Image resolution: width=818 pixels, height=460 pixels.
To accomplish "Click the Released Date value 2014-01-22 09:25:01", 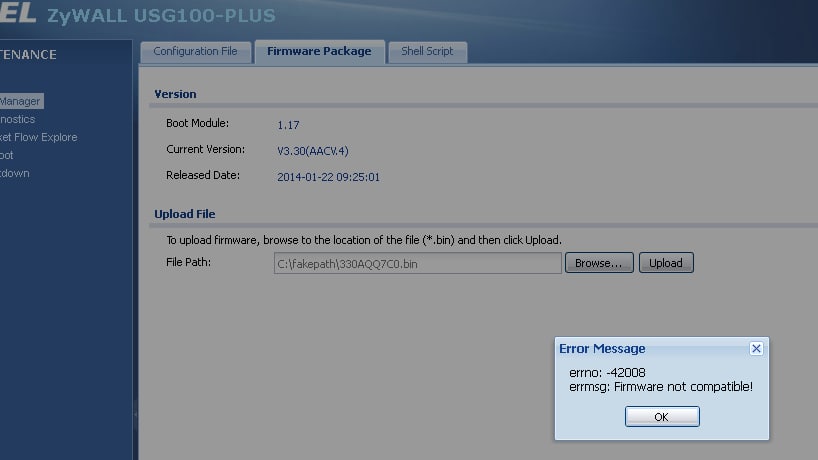I will [328, 177].
